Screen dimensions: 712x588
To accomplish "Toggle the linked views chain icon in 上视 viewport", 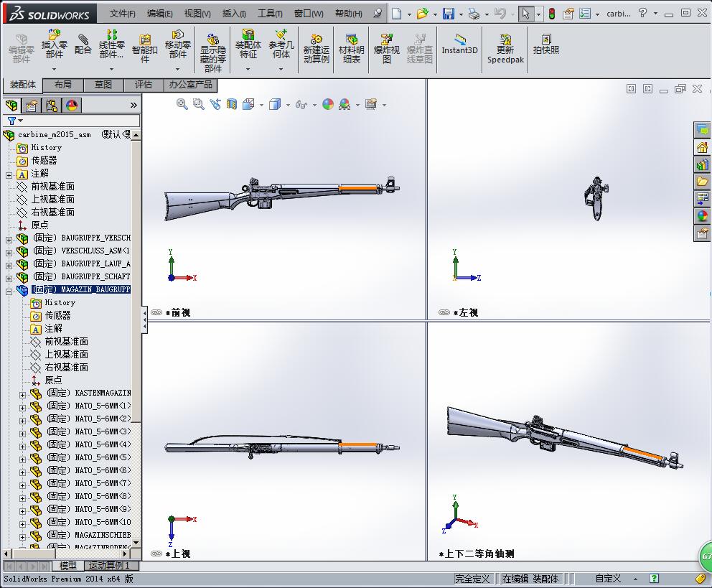I will pos(156,554).
